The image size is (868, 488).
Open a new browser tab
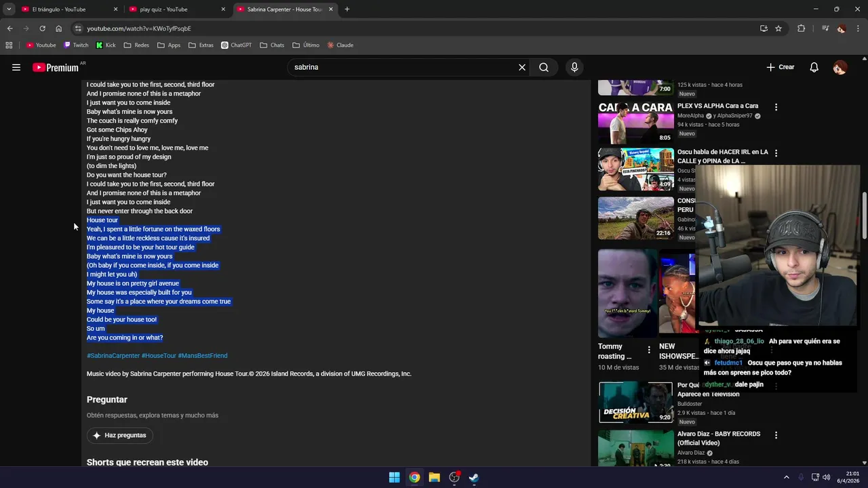[347, 9]
